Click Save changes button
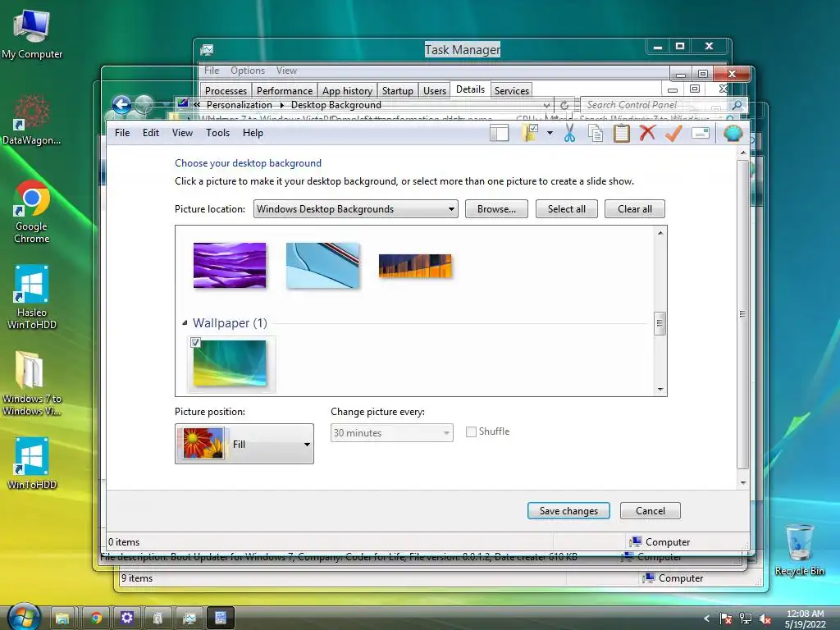The height and width of the screenshot is (630, 840). click(568, 510)
